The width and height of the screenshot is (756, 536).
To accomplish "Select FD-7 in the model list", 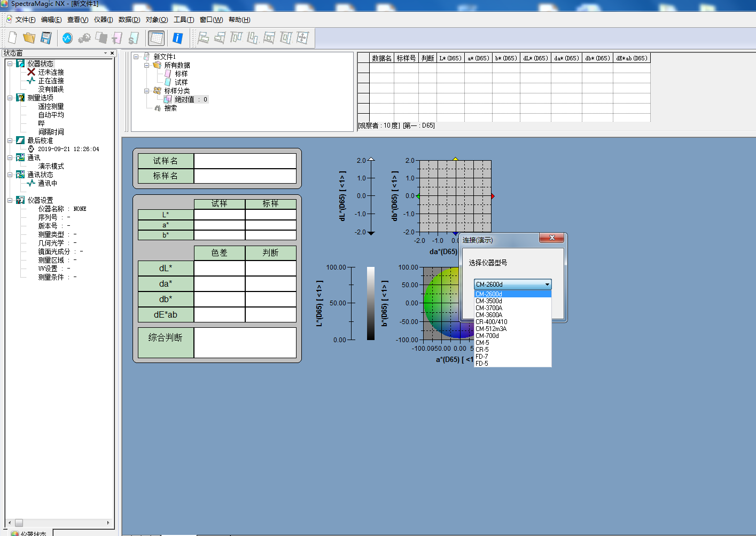I will point(512,357).
